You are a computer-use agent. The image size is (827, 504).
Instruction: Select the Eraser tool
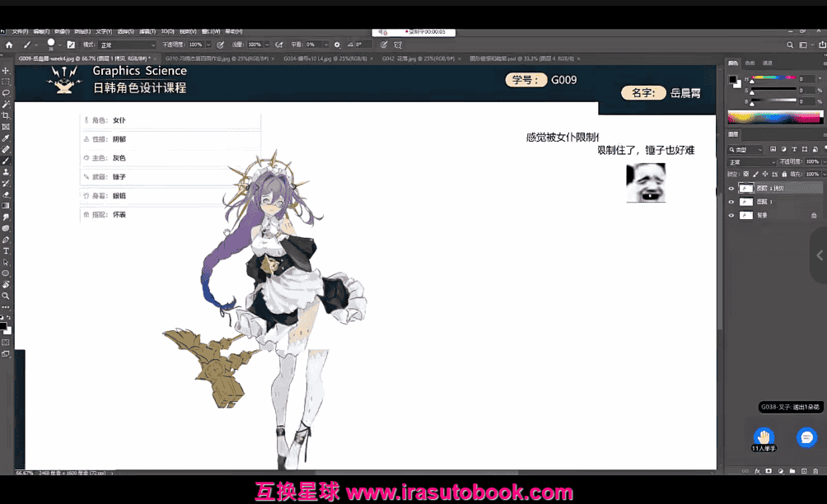(x=6, y=194)
